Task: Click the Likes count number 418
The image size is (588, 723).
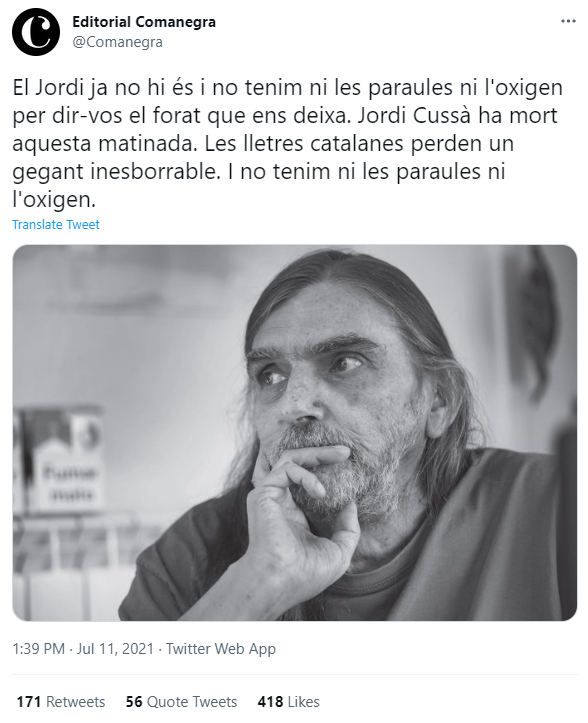Action: click(270, 702)
